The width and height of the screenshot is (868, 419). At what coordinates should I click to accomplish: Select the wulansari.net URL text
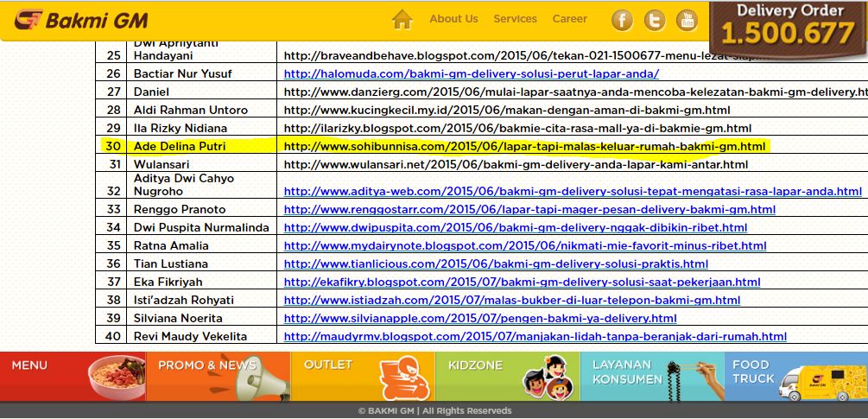pos(516,165)
